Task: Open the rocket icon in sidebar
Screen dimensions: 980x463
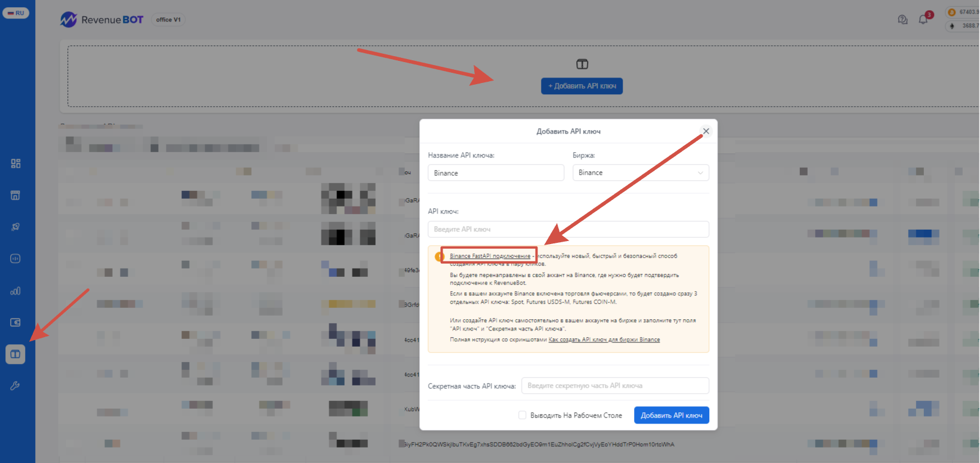Action: 16,227
